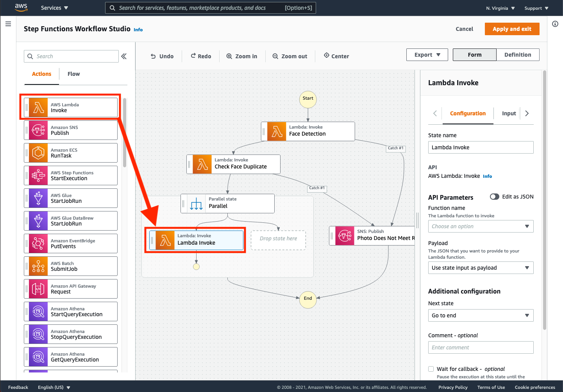
Task: Show previous inspector tabs with left chevron
Action: click(x=435, y=113)
